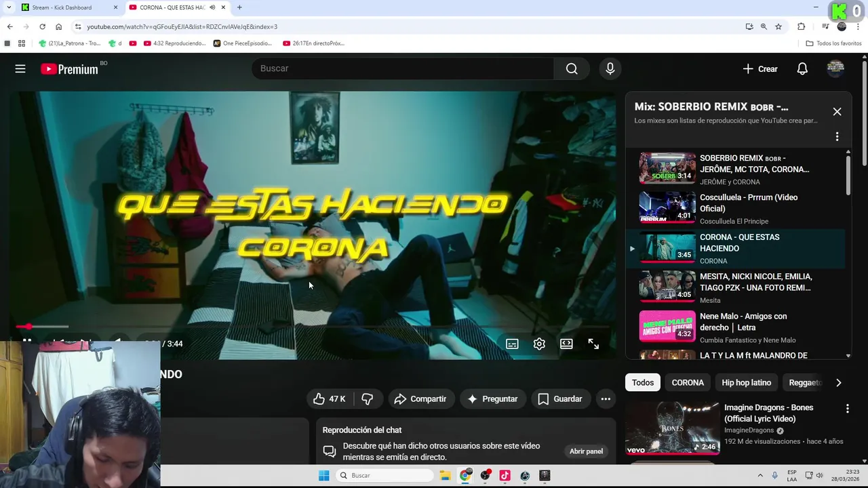Click the search magnifier button

click(572, 68)
